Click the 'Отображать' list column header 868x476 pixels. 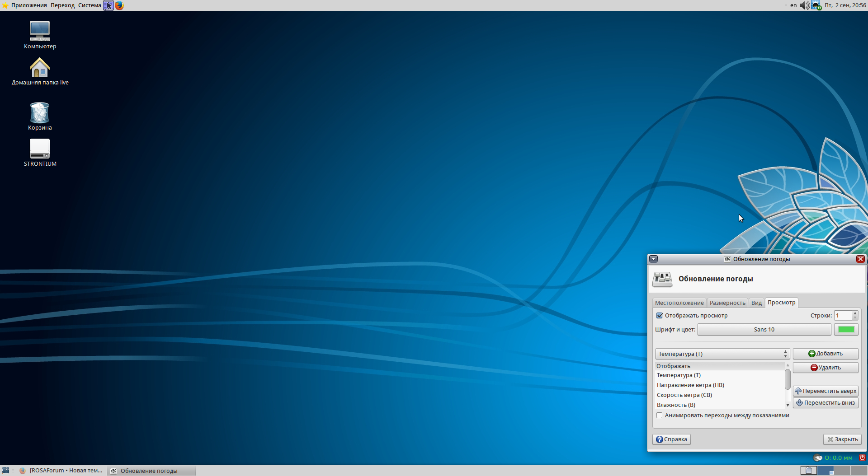point(720,366)
